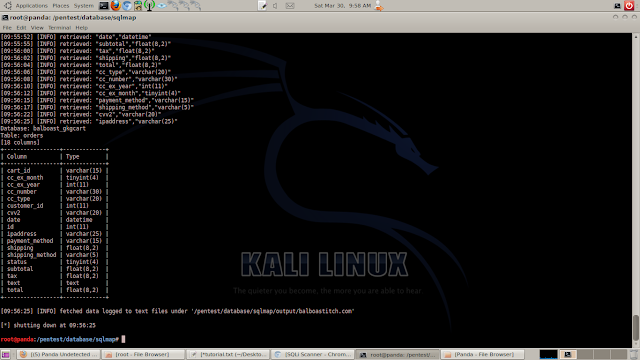640x360 pixels.
Task: Open the terminal Help menu
Action: [x=82, y=28]
